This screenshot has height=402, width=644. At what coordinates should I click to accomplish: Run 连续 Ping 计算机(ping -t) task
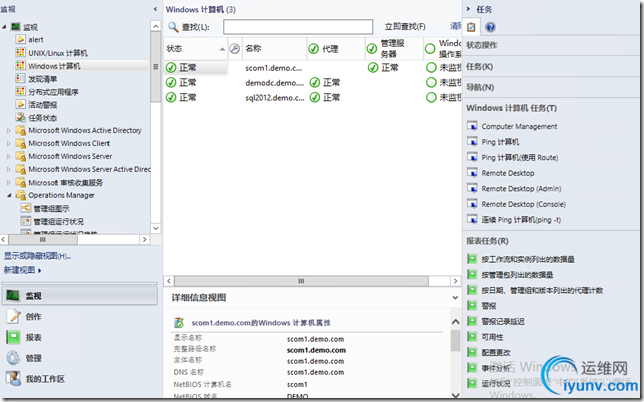click(521, 220)
